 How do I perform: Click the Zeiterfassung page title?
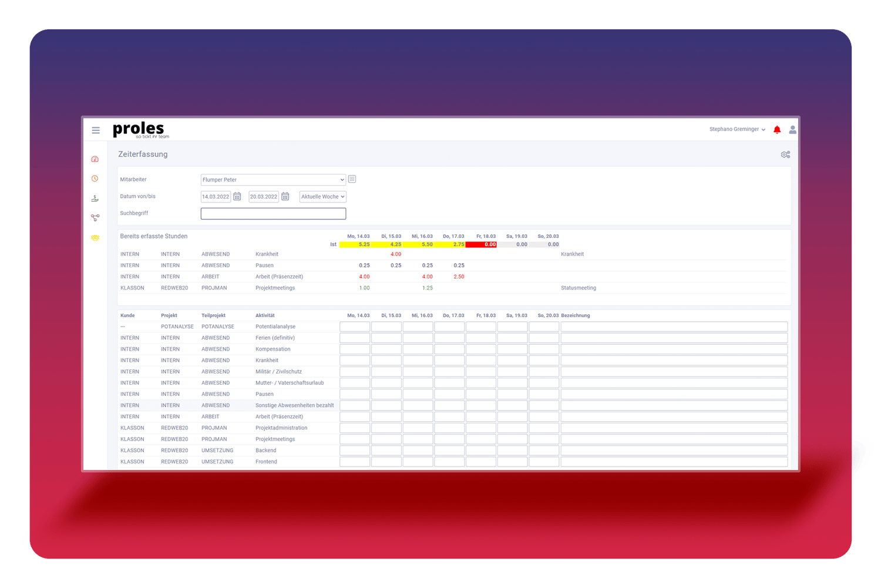tap(143, 154)
